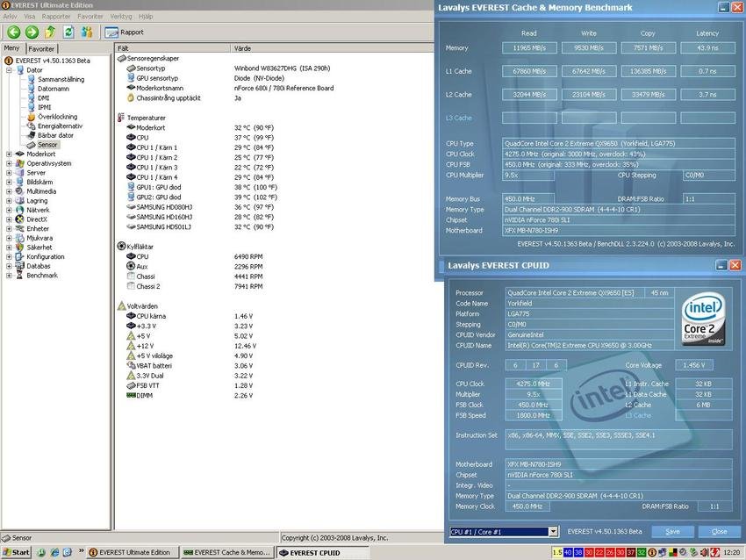Select Bärbar dator in the tree
Viewport: 746px width, 560px height.
(x=55, y=135)
